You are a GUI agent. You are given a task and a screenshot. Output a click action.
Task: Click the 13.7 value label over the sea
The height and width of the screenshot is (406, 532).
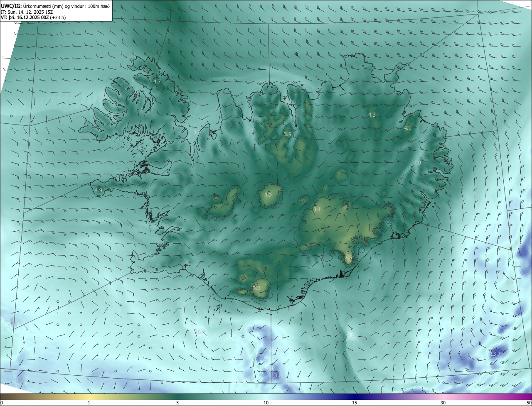495,354
